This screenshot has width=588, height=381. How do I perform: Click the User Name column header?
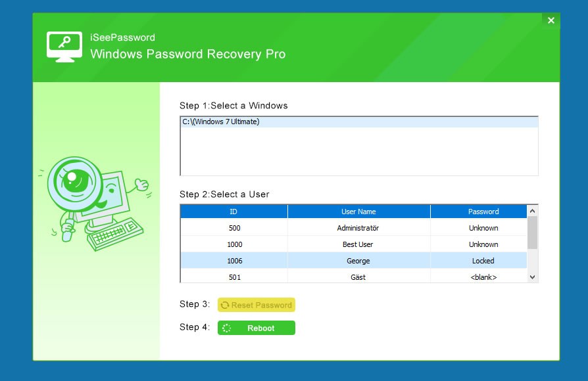point(358,212)
